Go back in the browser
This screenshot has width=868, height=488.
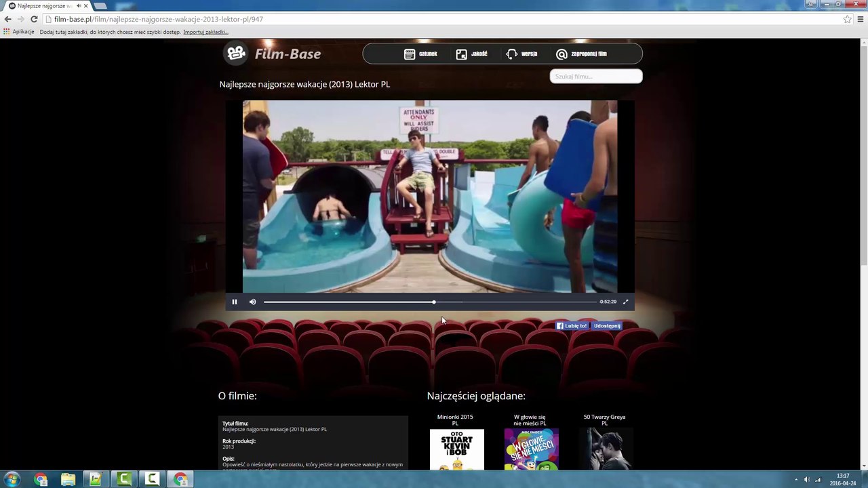tap(7, 19)
